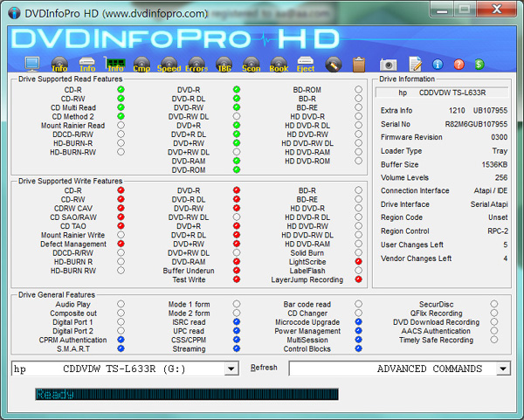The image size is (524, 420).
Task: Open the Cmp disc compare tool
Action: (141, 64)
